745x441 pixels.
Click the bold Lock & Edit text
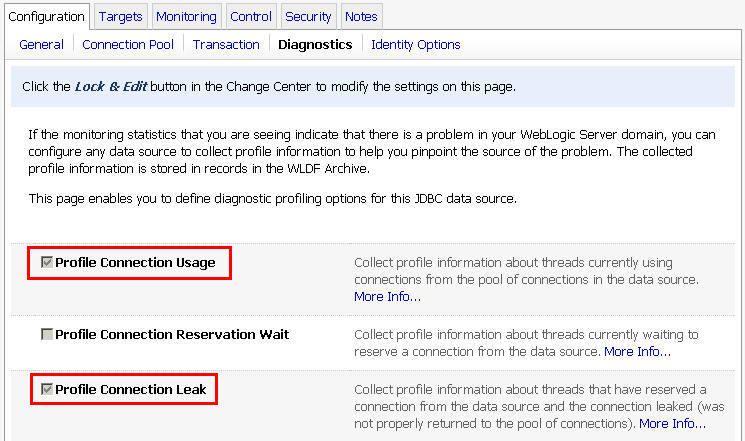111,87
